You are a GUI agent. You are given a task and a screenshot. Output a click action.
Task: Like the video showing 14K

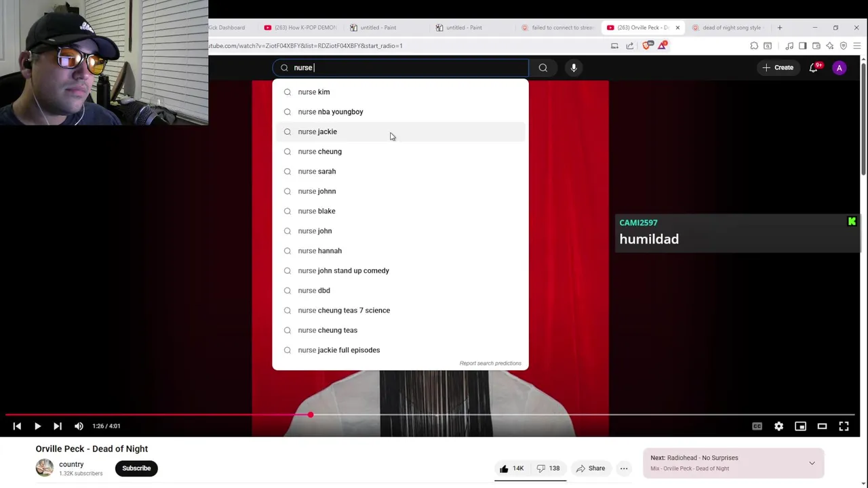tap(512, 468)
